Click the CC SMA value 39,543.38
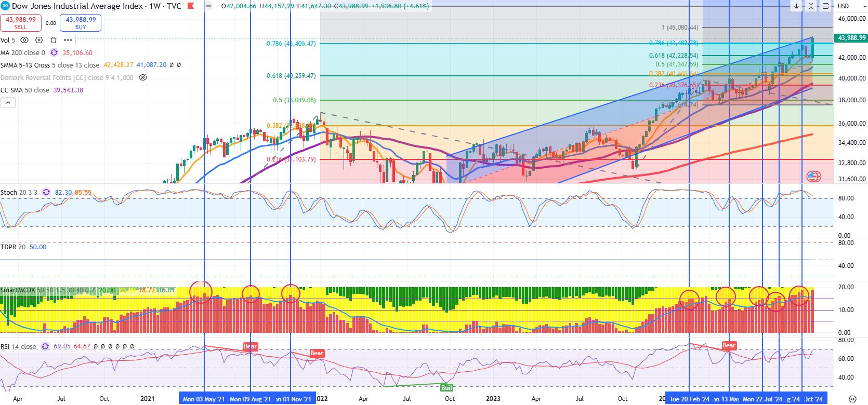 [x=68, y=90]
